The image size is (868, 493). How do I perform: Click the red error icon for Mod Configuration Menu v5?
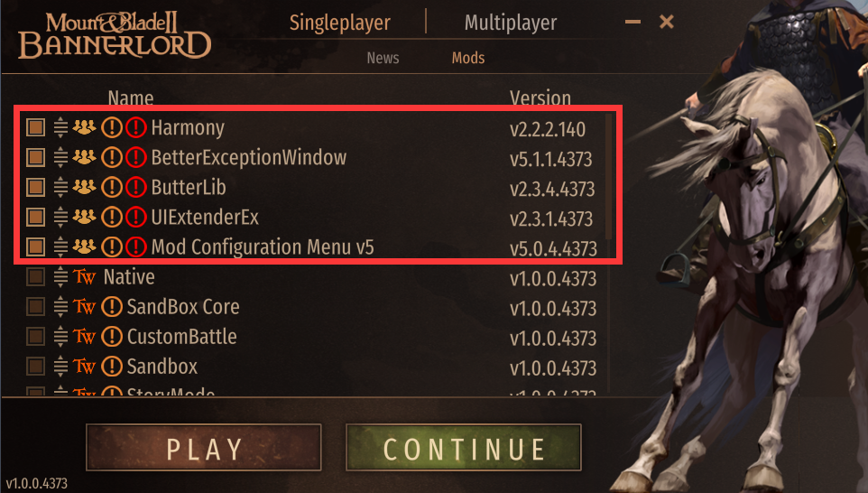[x=135, y=247]
